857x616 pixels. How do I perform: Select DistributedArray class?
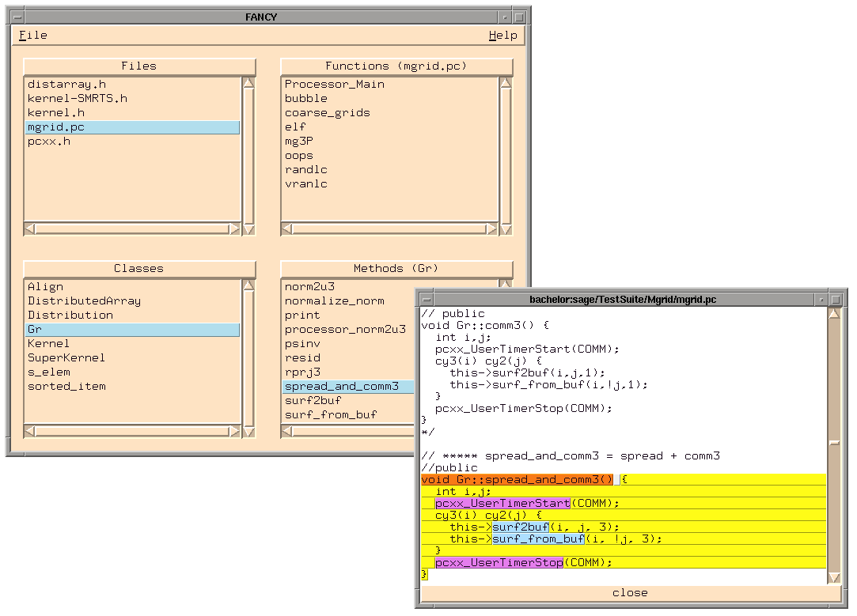tap(132, 301)
